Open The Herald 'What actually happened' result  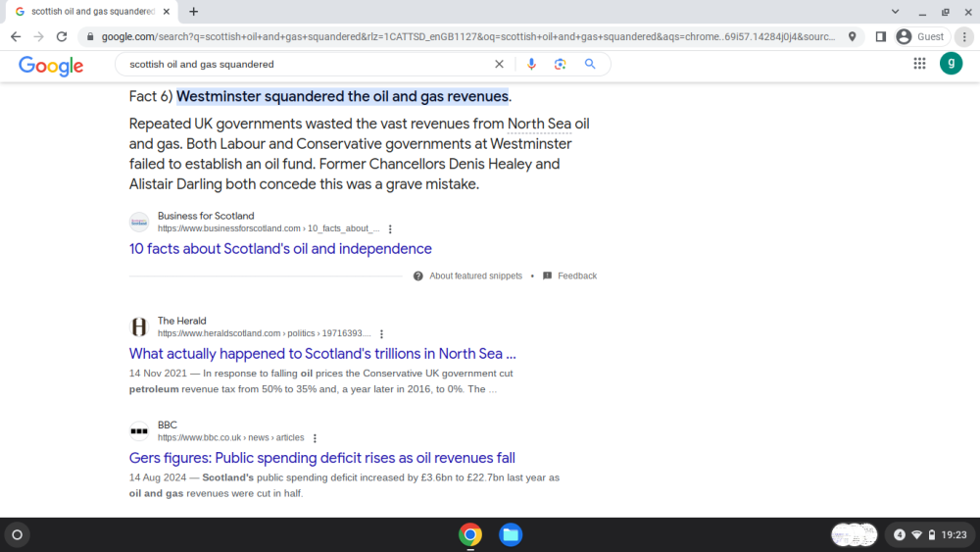pos(322,354)
